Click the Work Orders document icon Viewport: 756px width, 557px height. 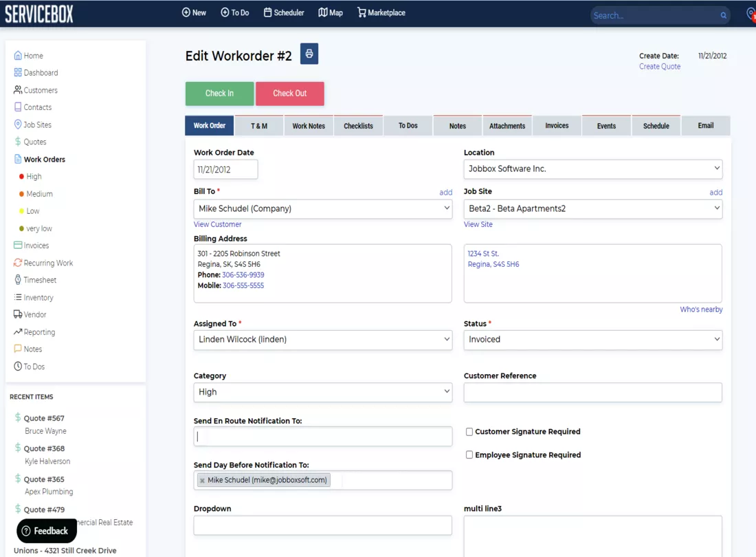coord(18,159)
